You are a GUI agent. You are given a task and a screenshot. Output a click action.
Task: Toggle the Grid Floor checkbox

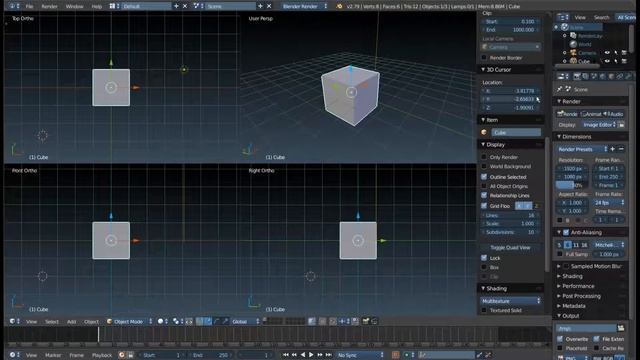(x=484, y=206)
